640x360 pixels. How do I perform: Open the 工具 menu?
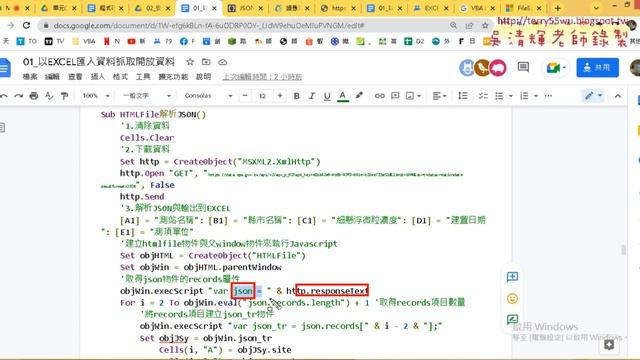(x=143, y=77)
